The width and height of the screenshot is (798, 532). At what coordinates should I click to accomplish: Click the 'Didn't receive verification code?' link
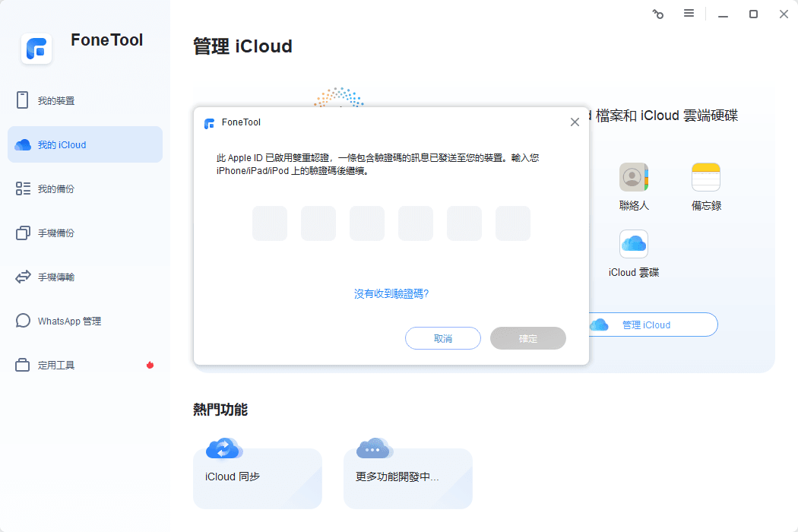pyautogui.click(x=391, y=293)
